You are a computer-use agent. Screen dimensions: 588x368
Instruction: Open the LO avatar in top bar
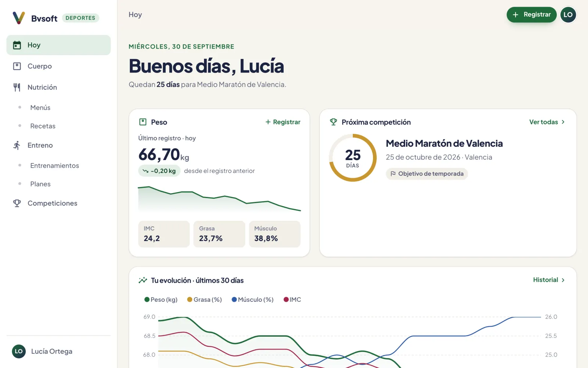click(568, 15)
